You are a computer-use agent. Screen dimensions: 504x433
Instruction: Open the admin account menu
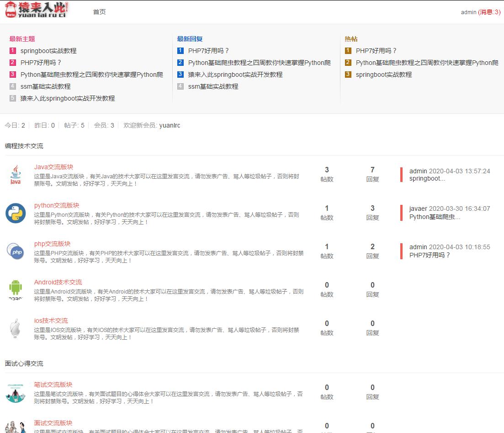pyautogui.click(x=469, y=12)
